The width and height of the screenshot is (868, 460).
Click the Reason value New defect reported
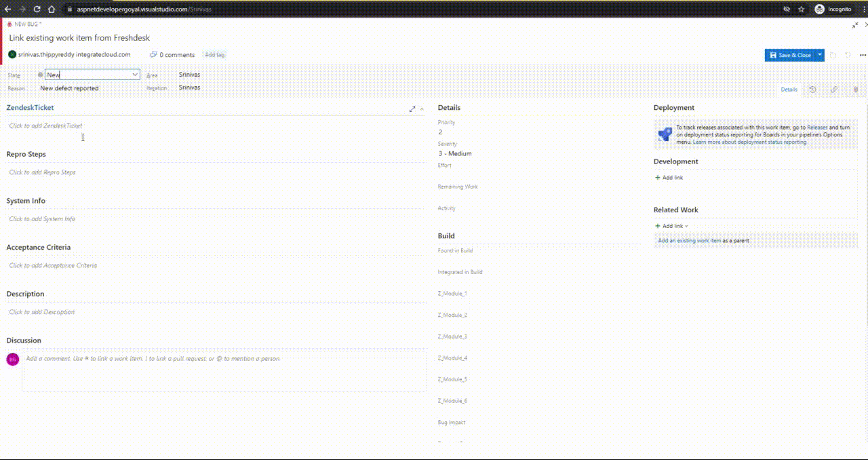(x=69, y=88)
